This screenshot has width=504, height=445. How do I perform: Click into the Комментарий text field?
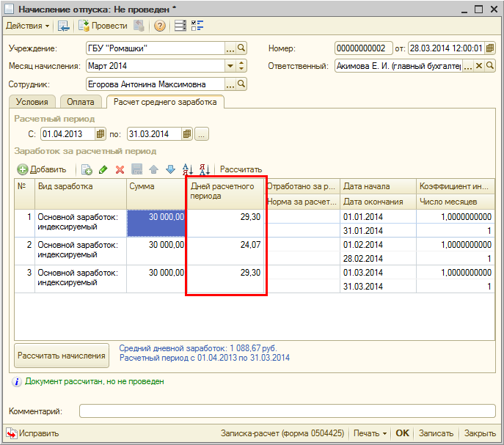pos(286,411)
